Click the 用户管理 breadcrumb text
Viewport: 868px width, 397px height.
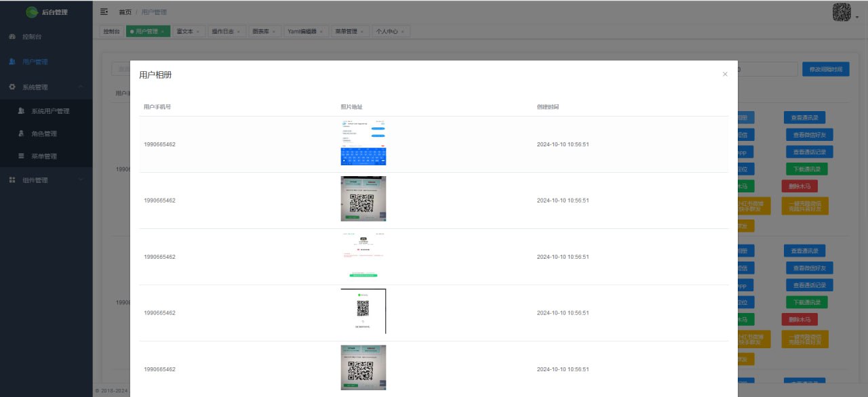(x=154, y=12)
